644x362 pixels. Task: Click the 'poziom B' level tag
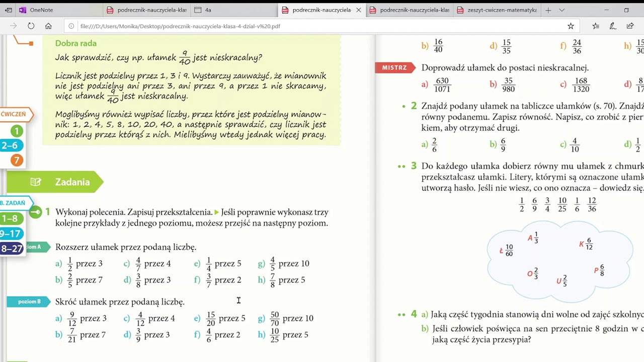[x=29, y=302]
